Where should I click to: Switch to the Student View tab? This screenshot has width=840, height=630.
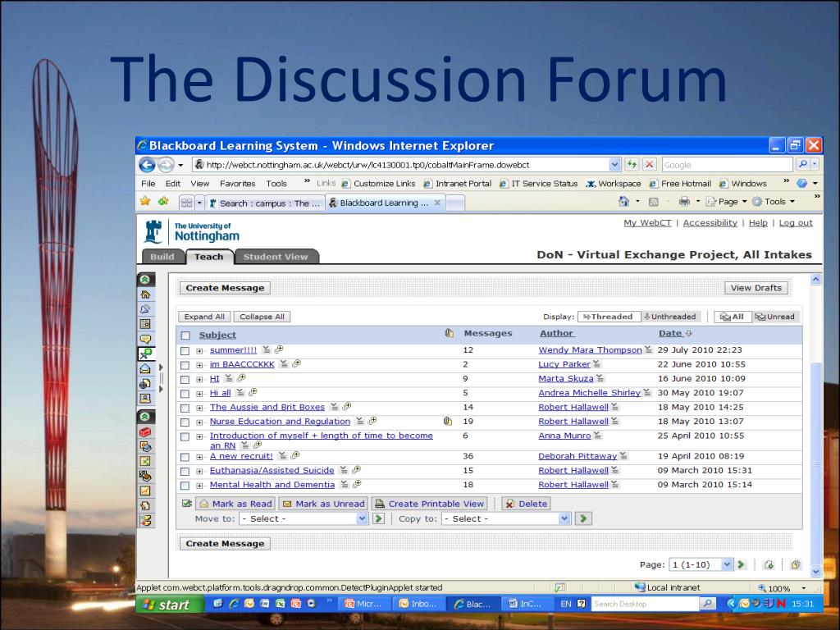click(x=276, y=257)
